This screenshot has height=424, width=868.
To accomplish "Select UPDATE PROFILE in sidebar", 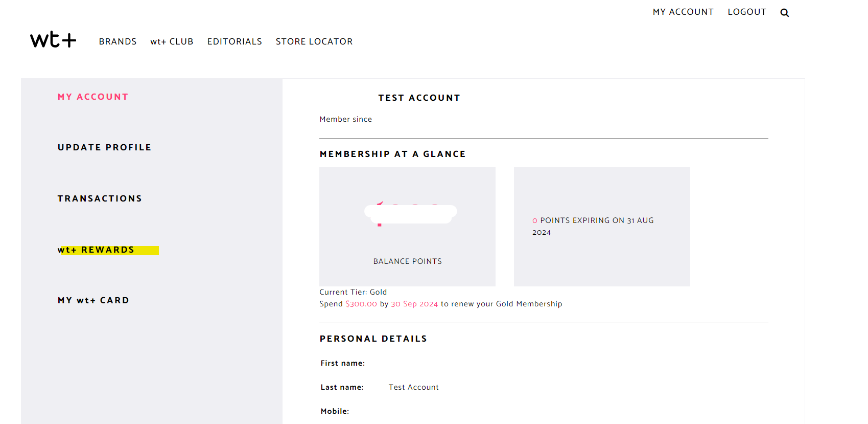I will click(105, 147).
